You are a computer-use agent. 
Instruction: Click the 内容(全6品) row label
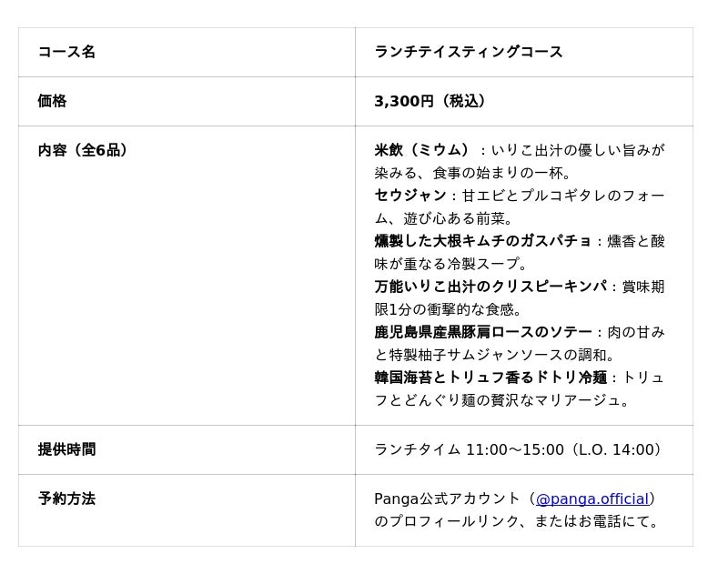(83, 150)
